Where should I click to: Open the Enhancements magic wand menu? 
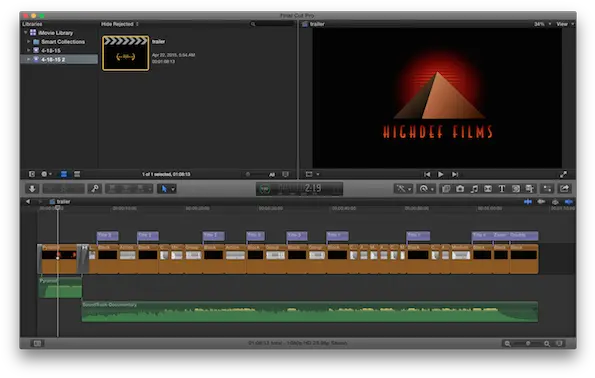[x=403, y=189]
